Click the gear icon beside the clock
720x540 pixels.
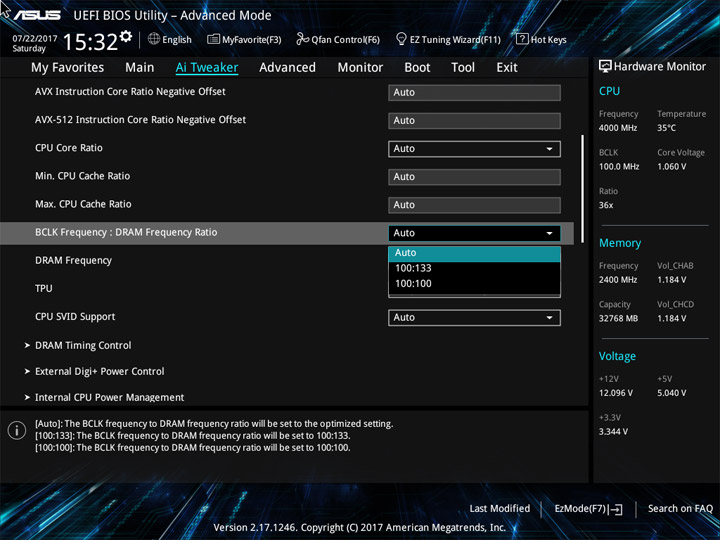tap(126, 36)
